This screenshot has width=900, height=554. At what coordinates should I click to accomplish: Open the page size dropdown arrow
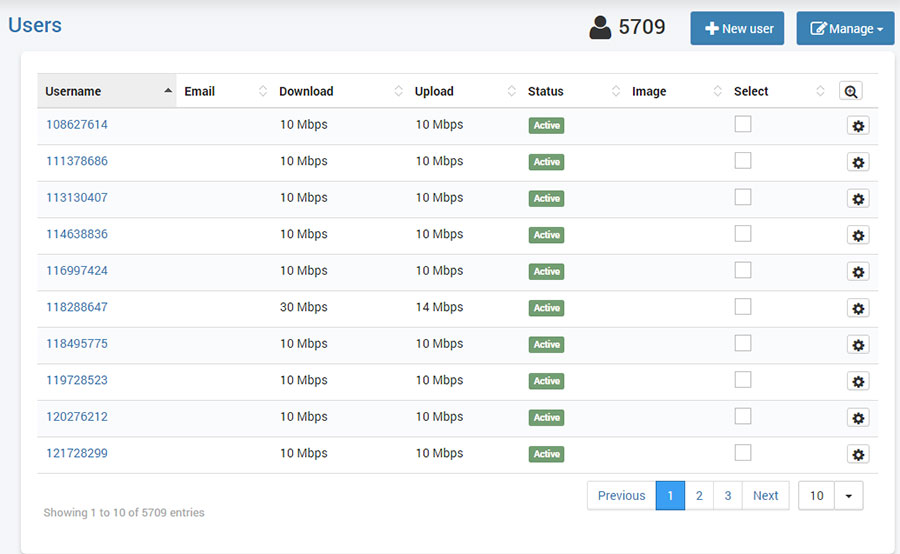[849, 496]
